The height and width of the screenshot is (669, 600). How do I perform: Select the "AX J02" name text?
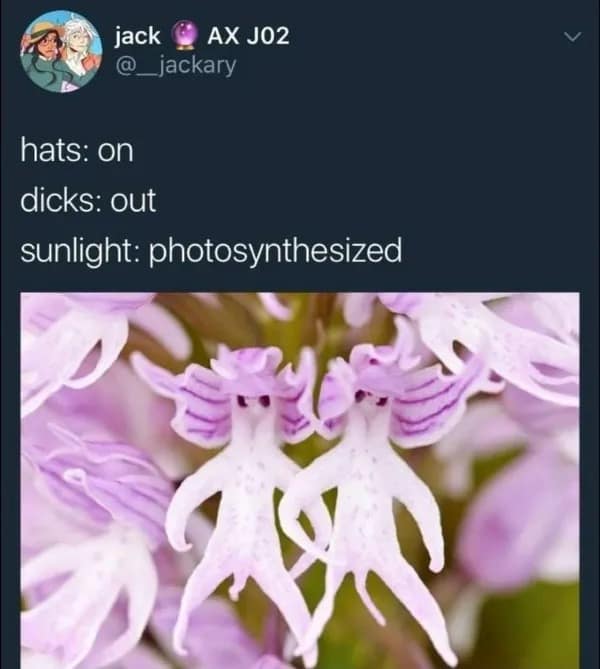coord(248,36)
